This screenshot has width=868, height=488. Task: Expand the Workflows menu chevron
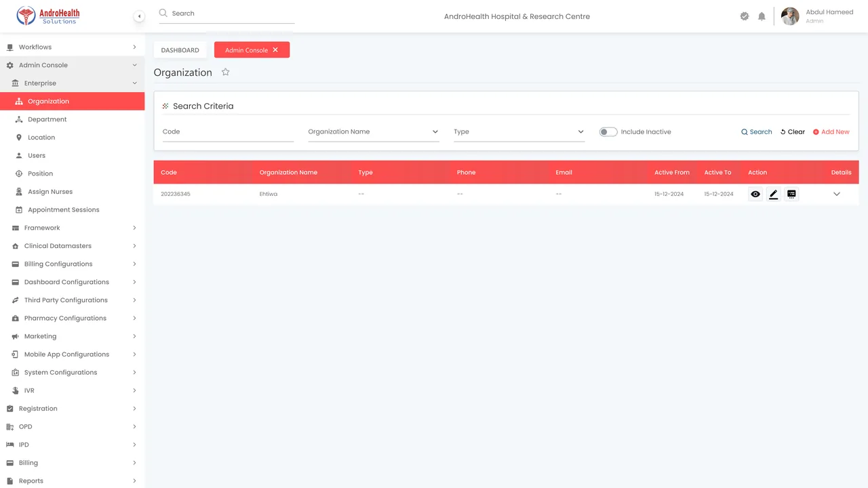point(134,47)
